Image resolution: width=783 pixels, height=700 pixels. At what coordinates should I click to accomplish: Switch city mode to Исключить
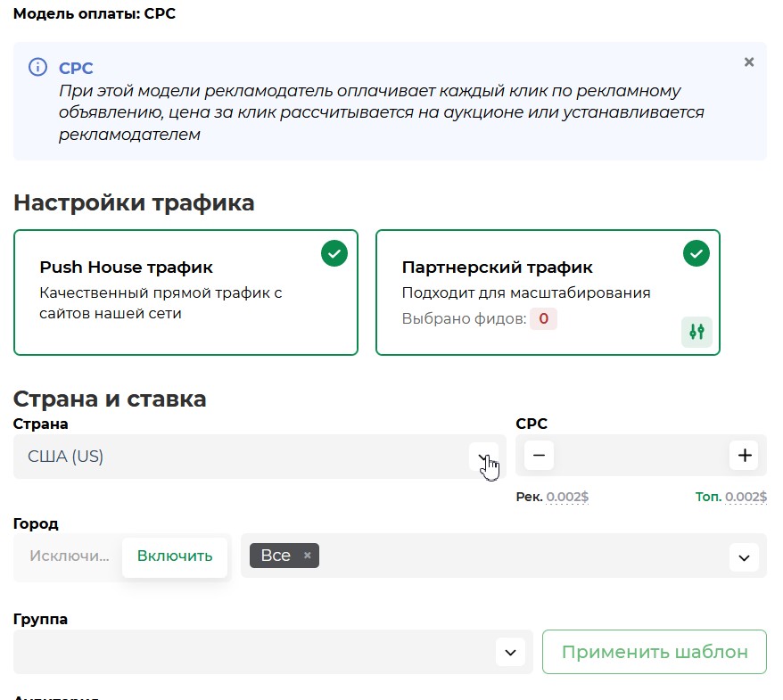point(69,556)
